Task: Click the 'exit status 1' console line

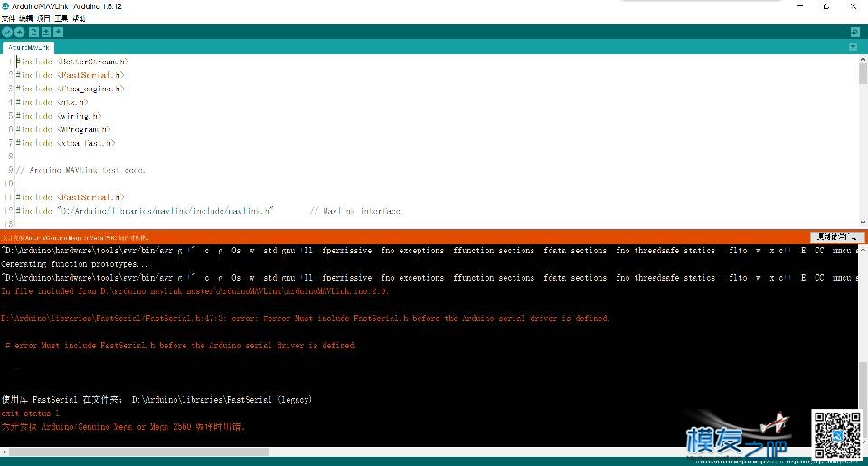Action: click(30, 413)
